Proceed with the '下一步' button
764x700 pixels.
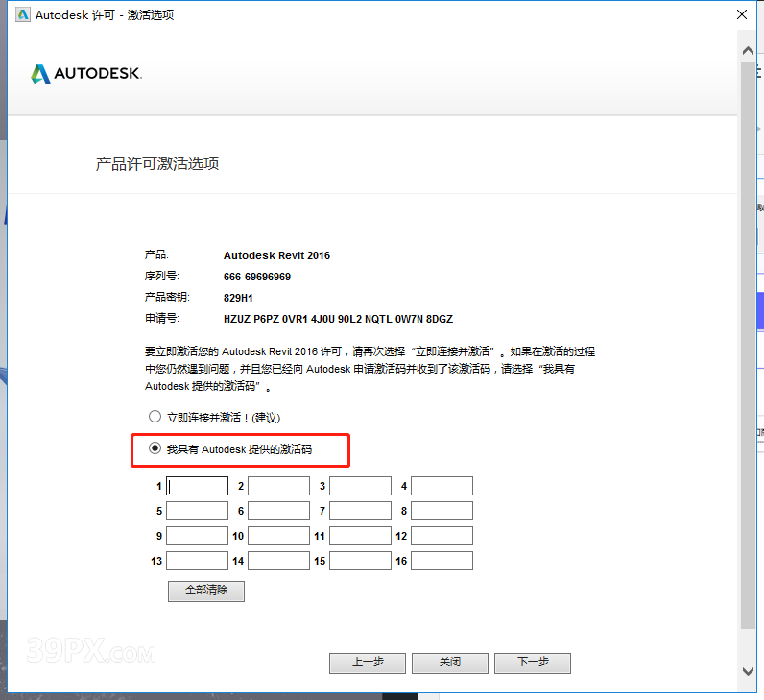[533, 663]
